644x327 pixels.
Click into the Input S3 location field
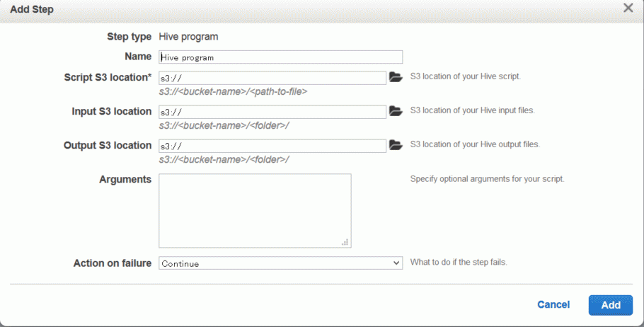(x=272, y=112)
